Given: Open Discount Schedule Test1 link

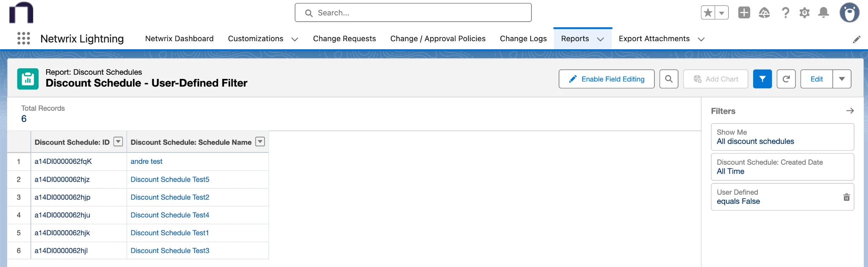Looking at the screenshot, I should pos(170,233).
